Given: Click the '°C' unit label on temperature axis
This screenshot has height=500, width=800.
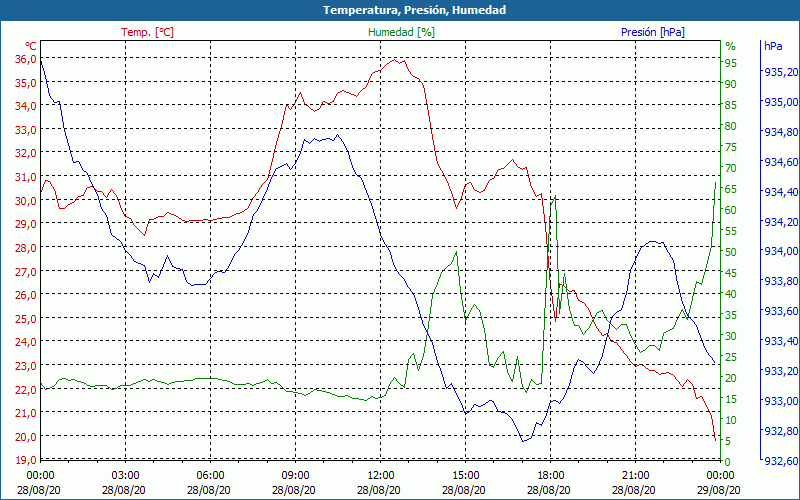Looking at the screenshot, I should click(x=31, y=46).
